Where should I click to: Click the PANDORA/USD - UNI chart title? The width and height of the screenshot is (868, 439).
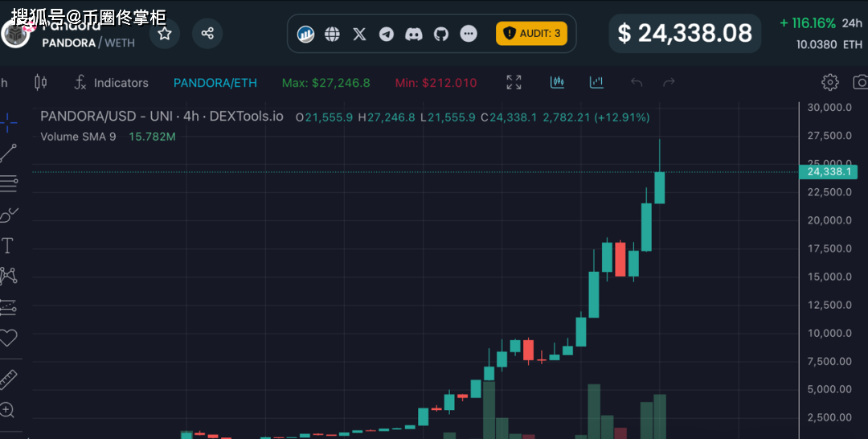click(x=162, y=117)
